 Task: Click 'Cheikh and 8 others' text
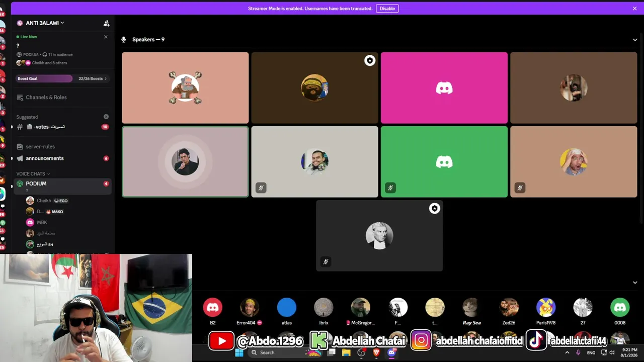coord(49,63)
